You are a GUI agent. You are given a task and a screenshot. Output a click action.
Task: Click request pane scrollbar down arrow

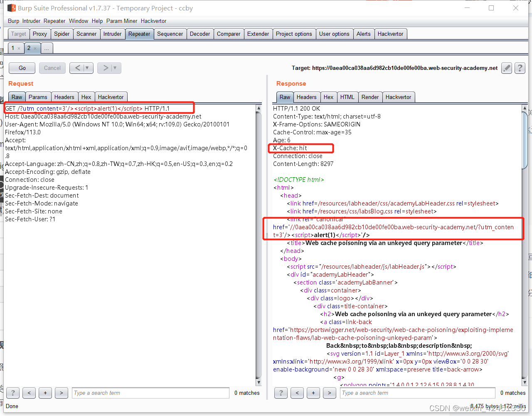click(x=259, y=382)
